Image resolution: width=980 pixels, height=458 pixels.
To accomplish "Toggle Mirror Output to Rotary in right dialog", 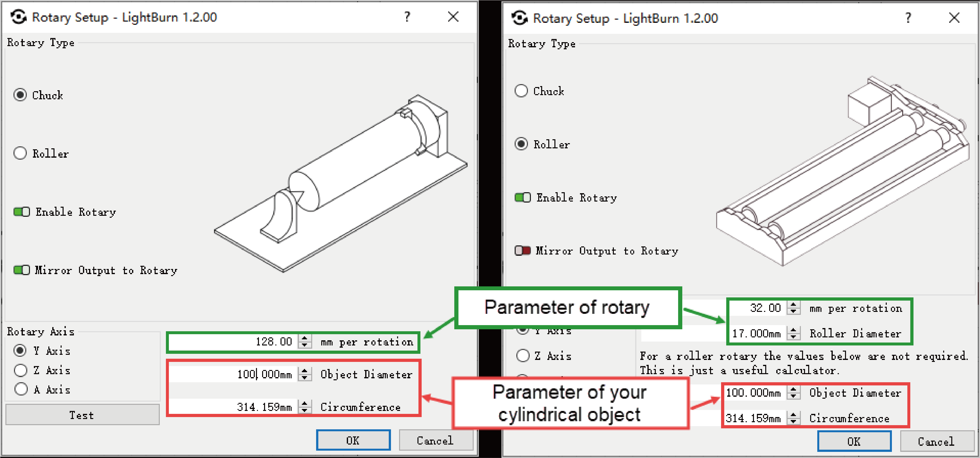I will pyautogui.click(x=523, y=251).
